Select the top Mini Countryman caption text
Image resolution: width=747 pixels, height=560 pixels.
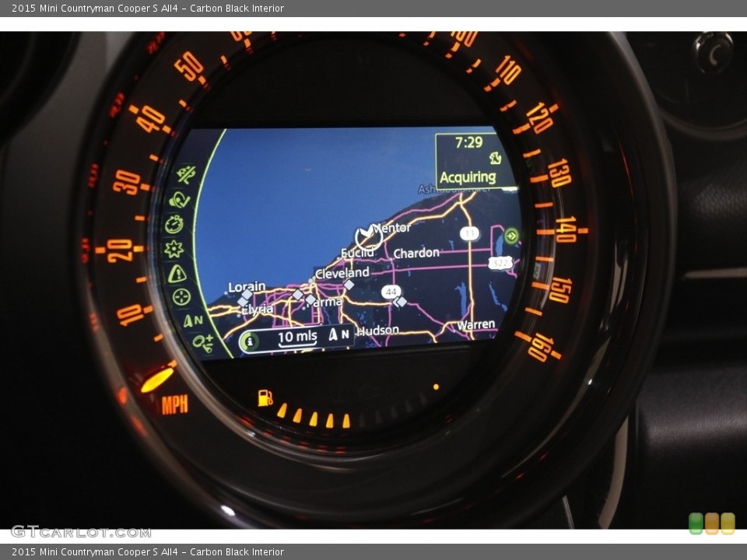(x=148, y=8)
